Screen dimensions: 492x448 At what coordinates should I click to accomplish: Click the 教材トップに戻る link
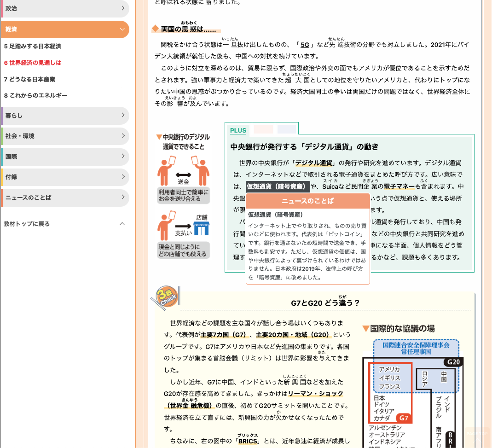(x=27, y=224)
